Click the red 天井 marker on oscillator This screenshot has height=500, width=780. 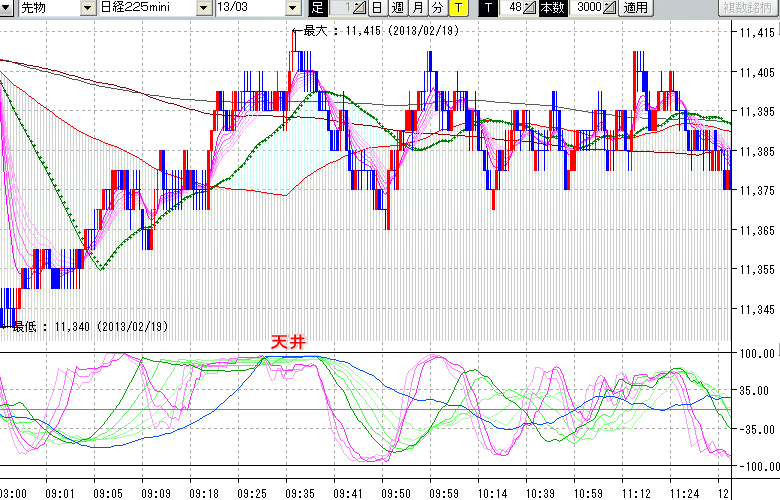[288, 342]
